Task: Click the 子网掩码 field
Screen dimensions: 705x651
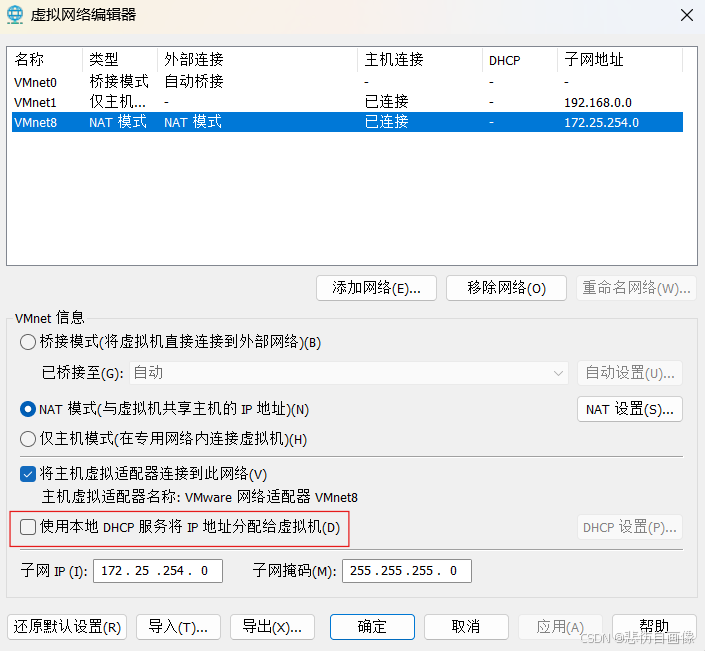Action: [407, 571]
